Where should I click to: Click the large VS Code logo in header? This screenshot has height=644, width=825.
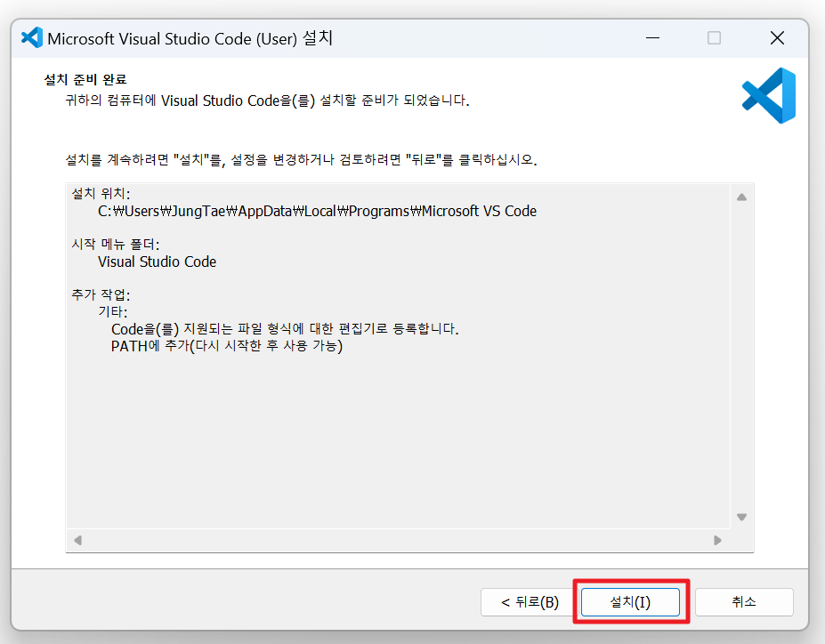769,95
